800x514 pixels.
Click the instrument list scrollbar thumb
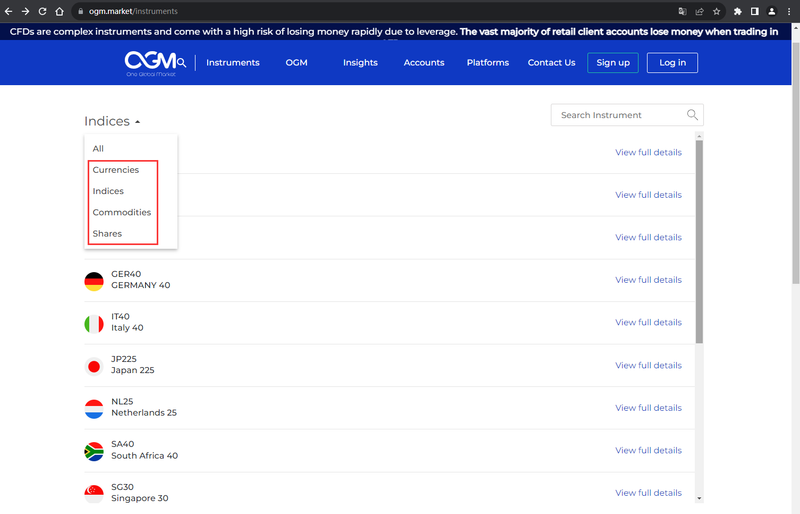699,242
